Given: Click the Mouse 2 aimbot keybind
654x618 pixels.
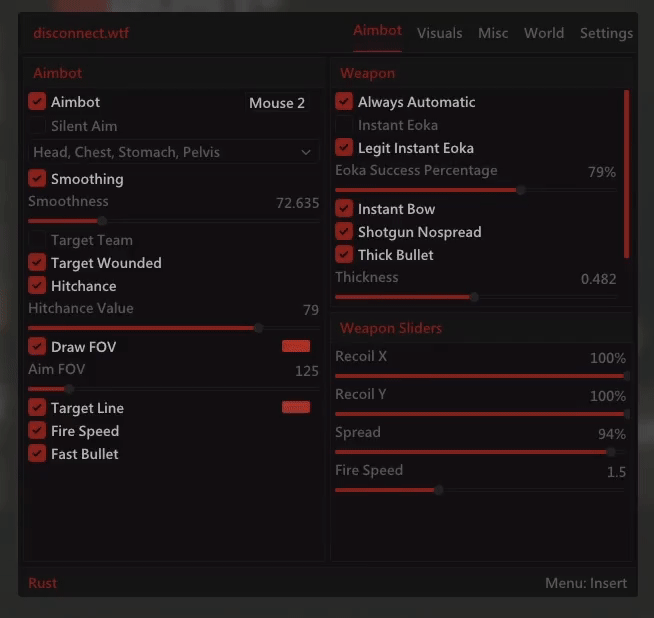Looking at the screenshot, I should [x=277, y=103].
